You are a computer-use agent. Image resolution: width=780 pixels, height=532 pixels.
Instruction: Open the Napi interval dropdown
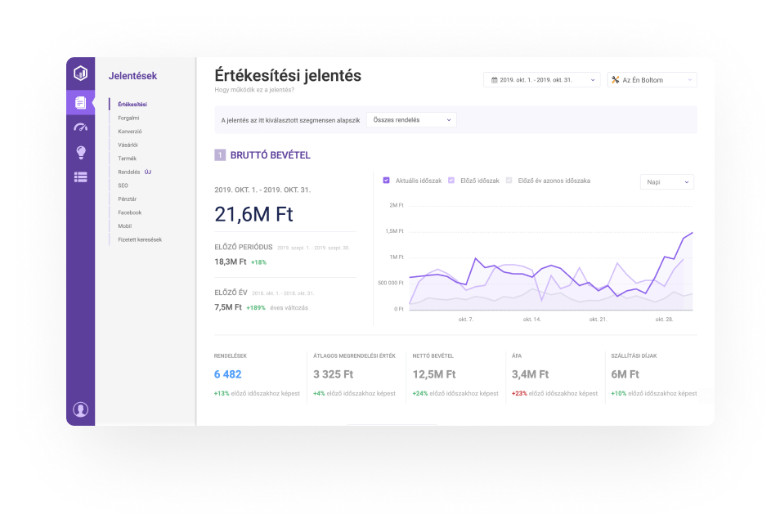tap(666, 181)
